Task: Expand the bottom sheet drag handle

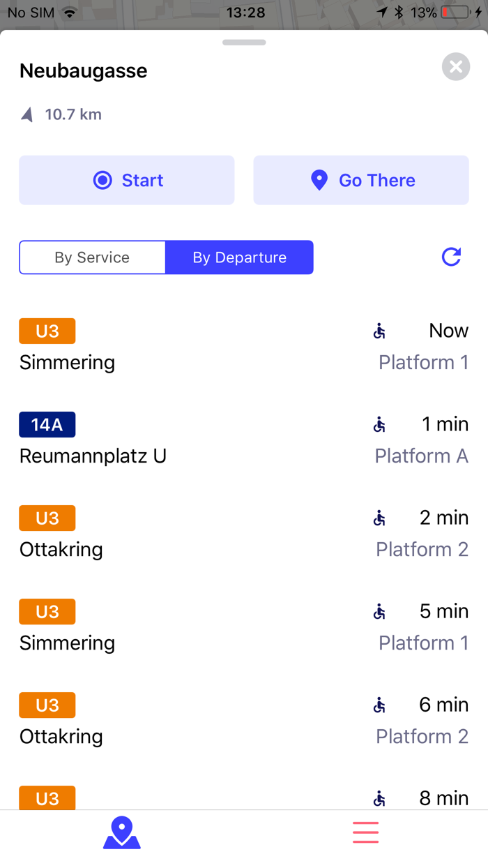Action: click(x=243, y=43)
